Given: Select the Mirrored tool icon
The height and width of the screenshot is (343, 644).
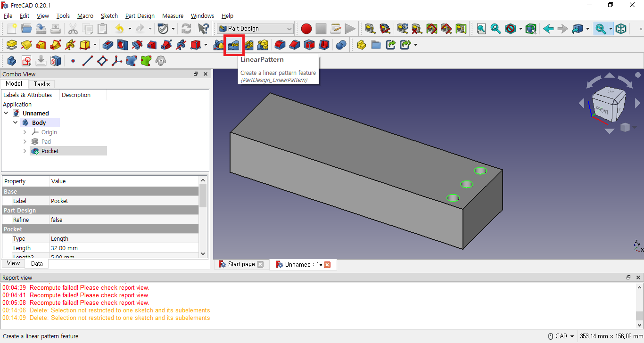Looking at the screenshot, I should tap(219, 45).
